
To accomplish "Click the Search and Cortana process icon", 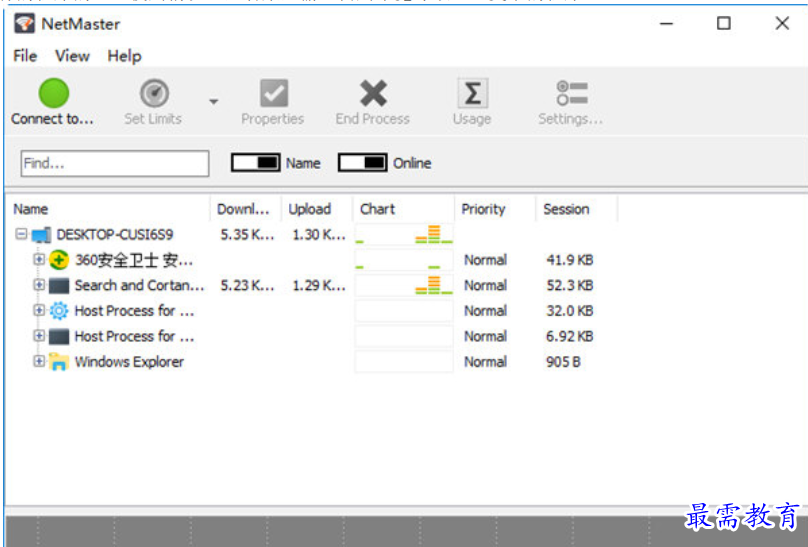I will pyautogui.click(x=59, y=285).
